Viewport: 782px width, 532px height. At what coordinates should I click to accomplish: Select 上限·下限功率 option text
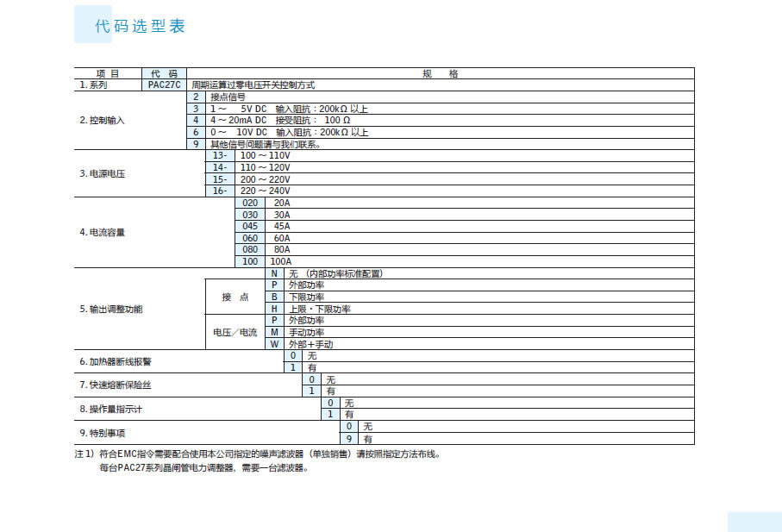(x=320, y=310)
